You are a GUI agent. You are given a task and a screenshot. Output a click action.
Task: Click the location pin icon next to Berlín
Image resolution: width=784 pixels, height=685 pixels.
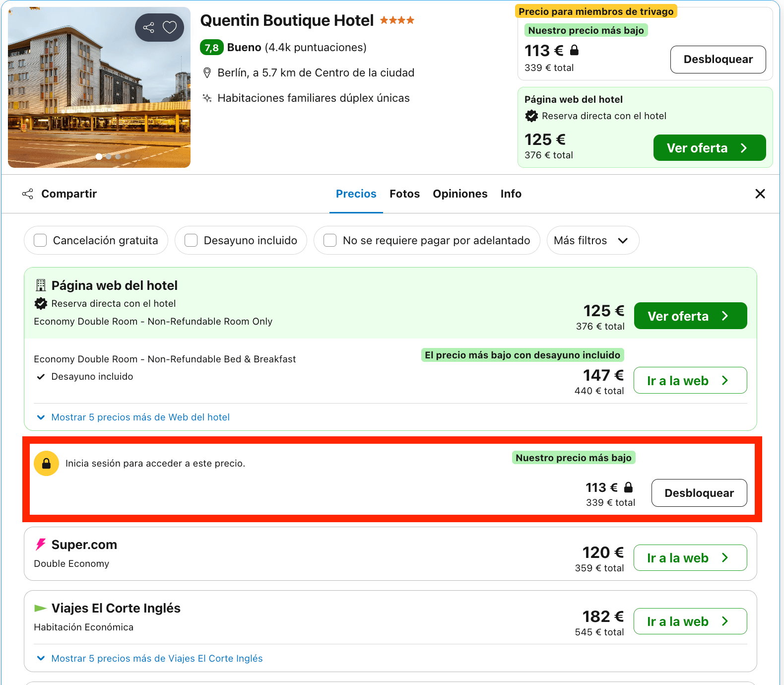click(x=207, y=73)
